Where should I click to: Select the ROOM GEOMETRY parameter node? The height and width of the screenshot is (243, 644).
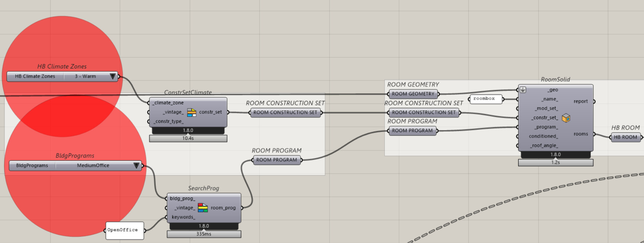[413, 94]
